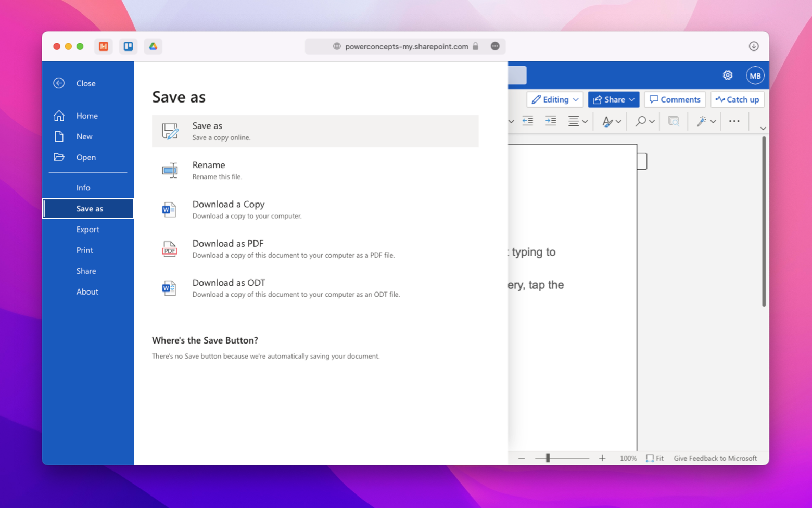Click Give Feedback to Microsoft

pos(715,458)
